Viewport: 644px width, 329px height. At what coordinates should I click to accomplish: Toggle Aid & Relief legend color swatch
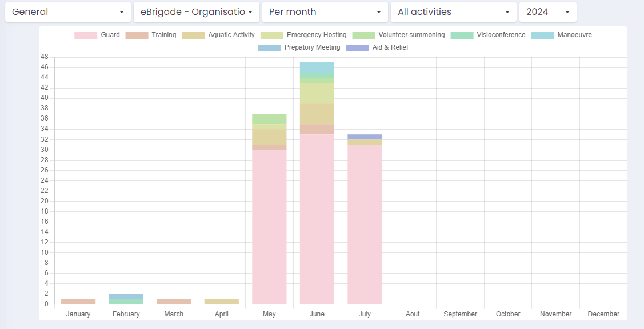[357, 48]
